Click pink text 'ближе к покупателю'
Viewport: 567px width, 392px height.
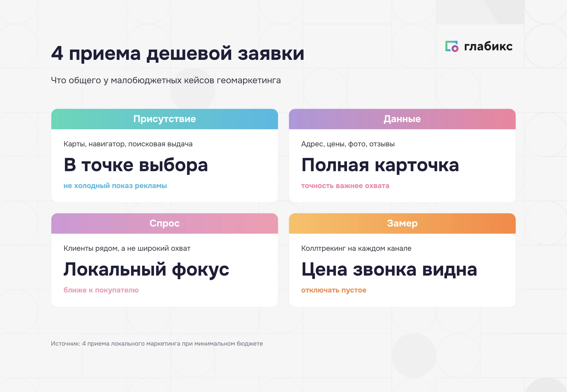[x=101, y=290]
